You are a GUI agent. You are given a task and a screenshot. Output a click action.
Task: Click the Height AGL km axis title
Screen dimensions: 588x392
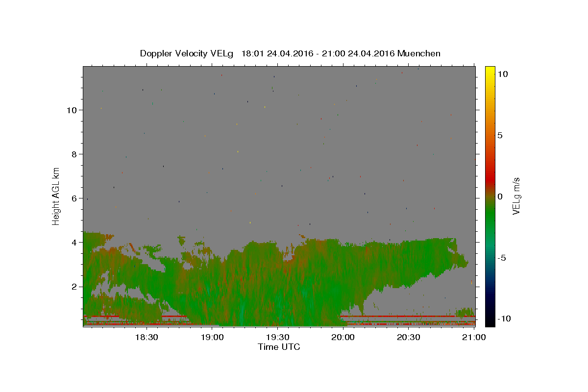pos(56,196)
